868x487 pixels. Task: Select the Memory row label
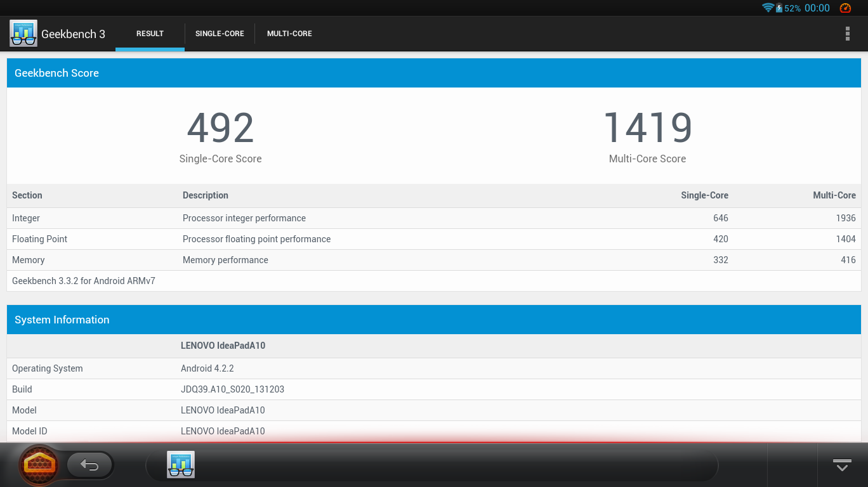29,260
